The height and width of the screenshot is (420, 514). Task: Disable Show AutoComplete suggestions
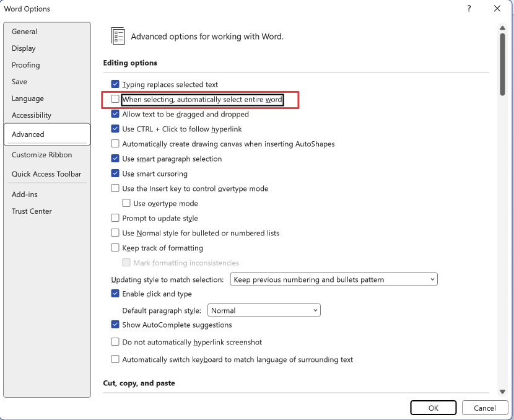115,325
